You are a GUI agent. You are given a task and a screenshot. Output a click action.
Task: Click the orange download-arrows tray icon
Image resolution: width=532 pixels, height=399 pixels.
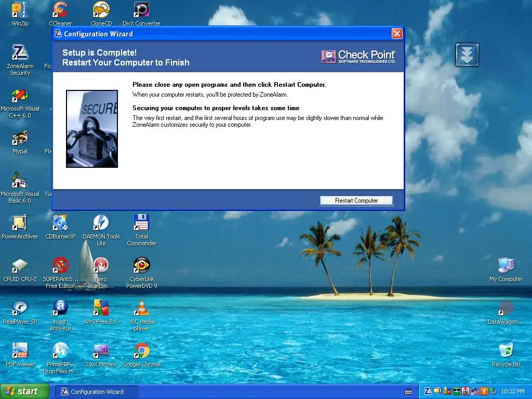[x=484, y=391]
